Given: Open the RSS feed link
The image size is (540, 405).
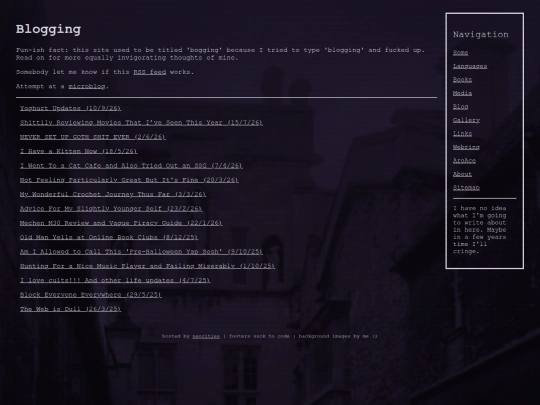Looking at the screenshot, I should point(149,72).
